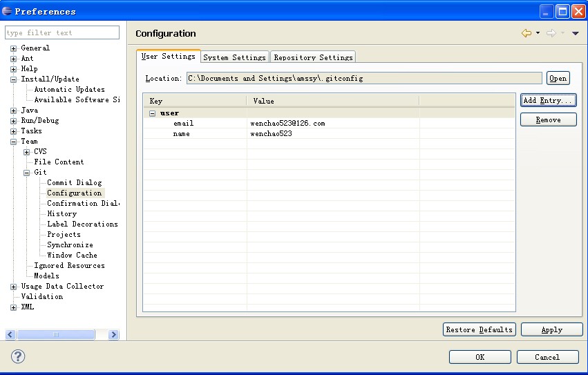The image size is (588, 375).
Task: Collapse the Git tree node
Action: pos(27,173)
